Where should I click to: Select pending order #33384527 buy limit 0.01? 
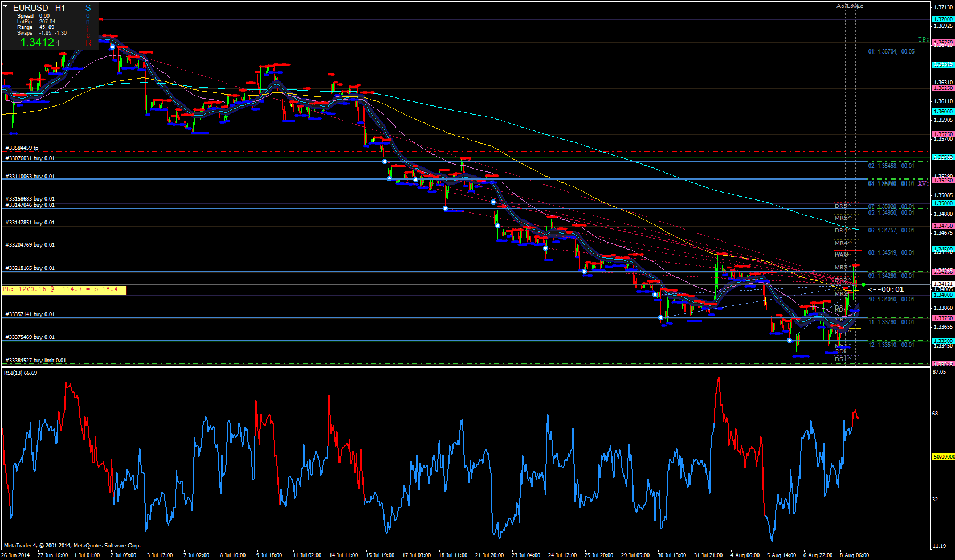pos(36,361)
